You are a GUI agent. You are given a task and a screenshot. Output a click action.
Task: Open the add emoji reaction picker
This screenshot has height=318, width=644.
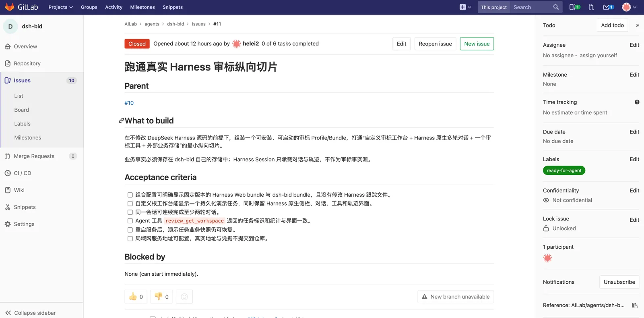tap(184, 297)
